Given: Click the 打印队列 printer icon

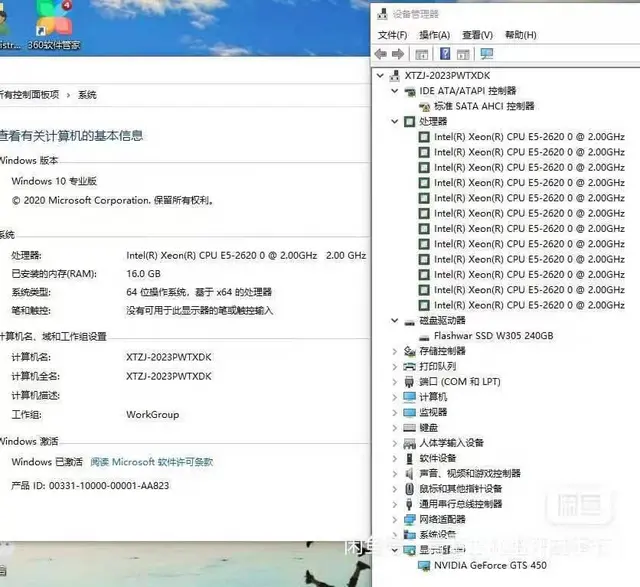Looking at the screenshot, I should (x=409, y=367).
